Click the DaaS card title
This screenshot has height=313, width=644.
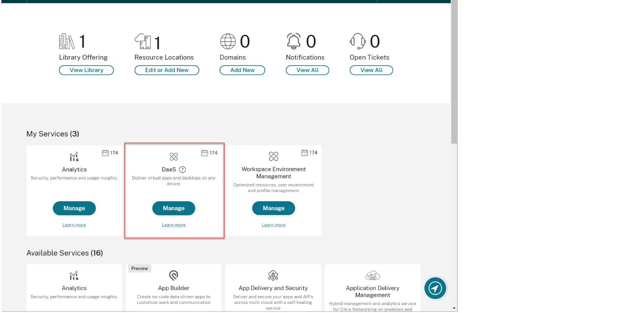coord(169,169)
